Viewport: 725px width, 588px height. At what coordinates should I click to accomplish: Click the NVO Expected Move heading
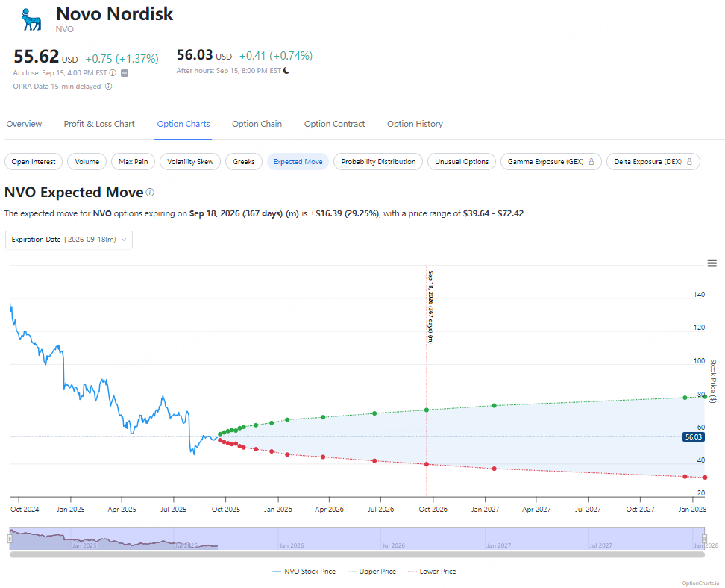[x=74, y=192]
